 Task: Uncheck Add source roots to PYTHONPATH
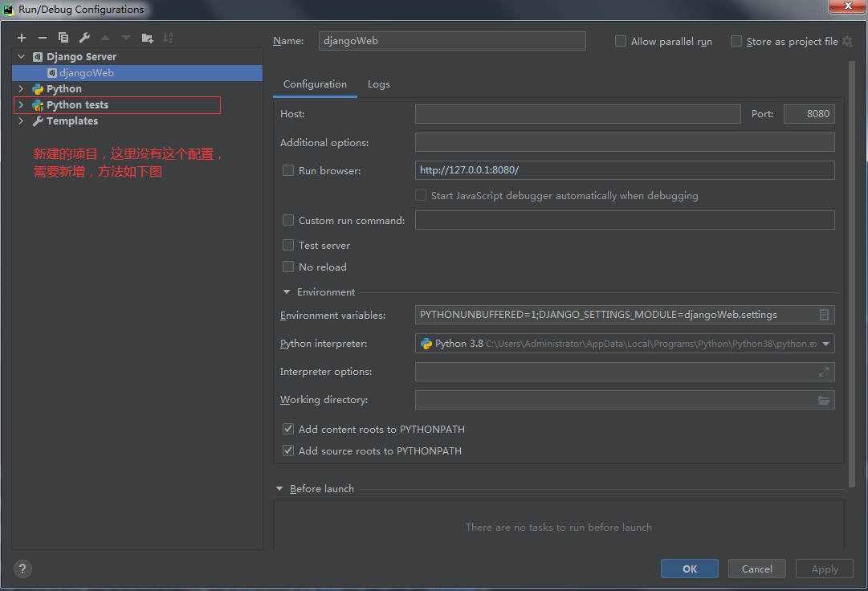click(x=287, y=450)
